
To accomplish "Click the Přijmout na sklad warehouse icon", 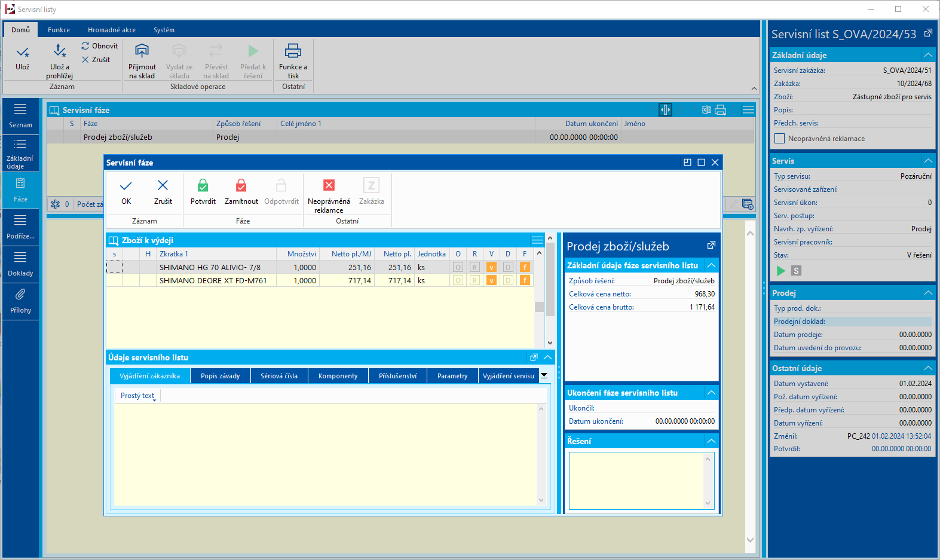I will point(142,51).
